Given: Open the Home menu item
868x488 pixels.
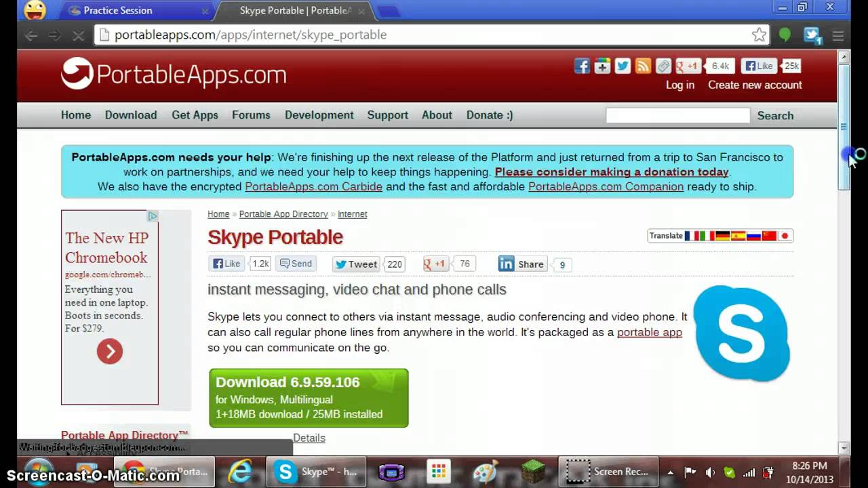Looking at the screenshot, I should click(76, 115).
